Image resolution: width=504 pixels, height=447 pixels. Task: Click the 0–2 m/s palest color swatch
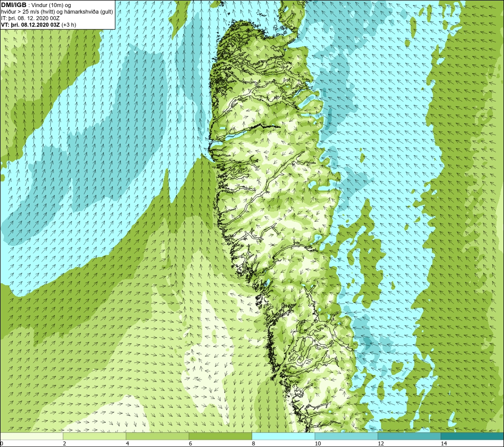pyautogui.click(x=31, y=436)
